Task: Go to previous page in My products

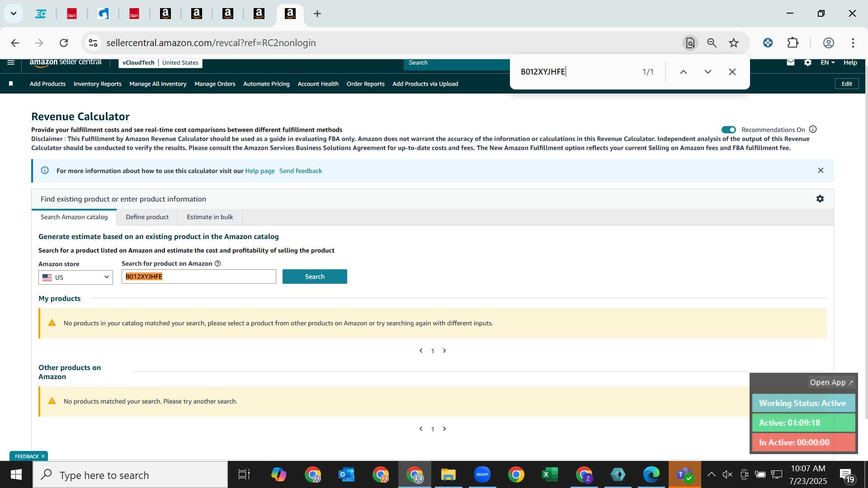Action: [x=421, y=351]
